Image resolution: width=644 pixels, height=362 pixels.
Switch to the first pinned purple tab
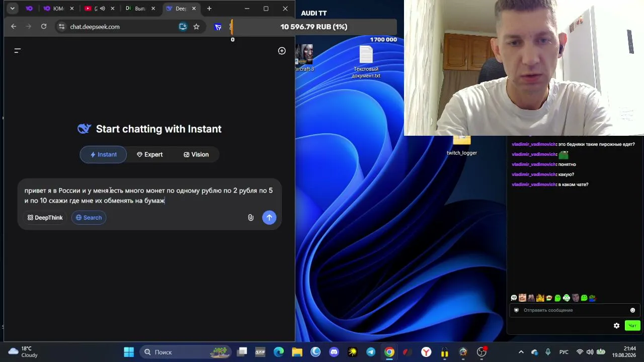(x=29, y=9)
